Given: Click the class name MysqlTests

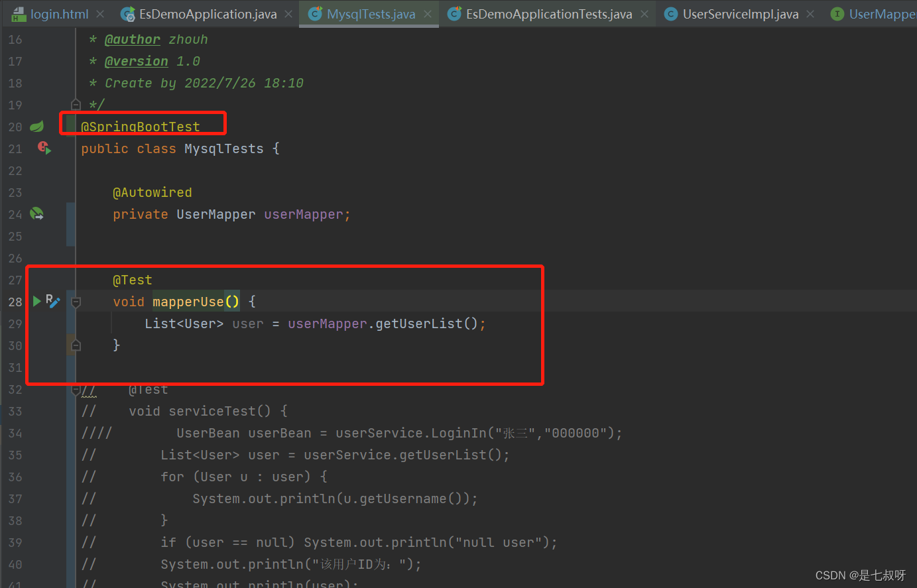Looking at the screenshot, I should pyautogui.click(x=223, y=148).
